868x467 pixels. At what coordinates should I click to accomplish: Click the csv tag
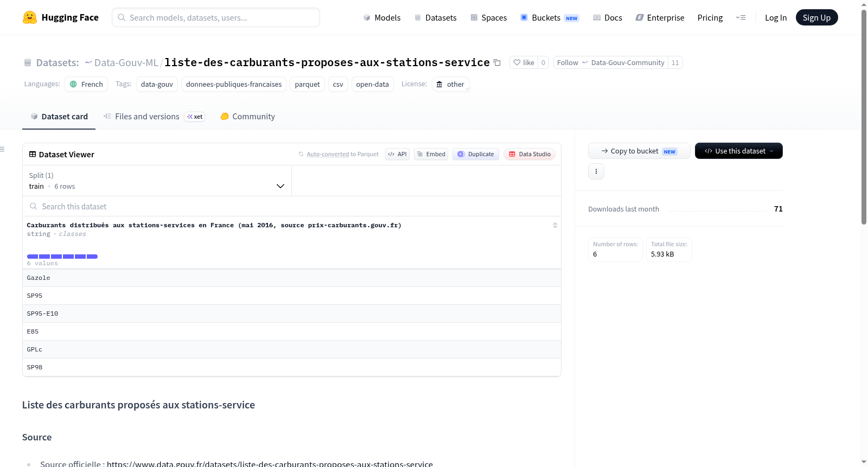point(338,84)
